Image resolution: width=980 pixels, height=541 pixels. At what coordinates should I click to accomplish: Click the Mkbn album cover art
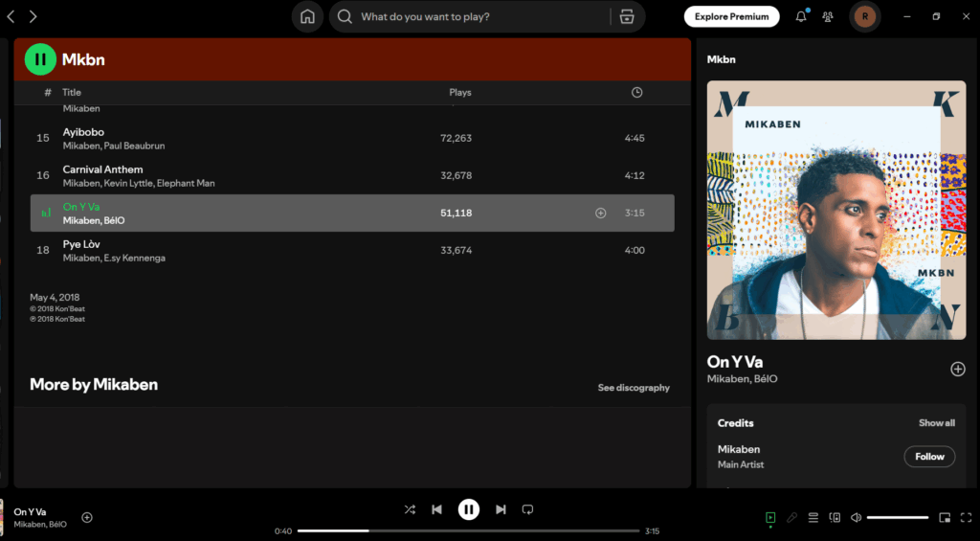pos(836,210)
